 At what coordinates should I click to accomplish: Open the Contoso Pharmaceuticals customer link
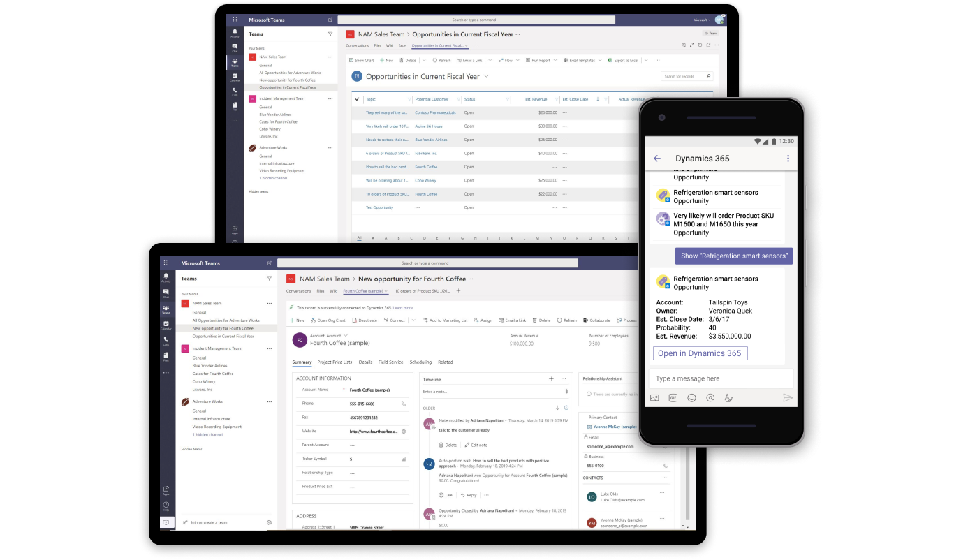click(x=435, y=112)
